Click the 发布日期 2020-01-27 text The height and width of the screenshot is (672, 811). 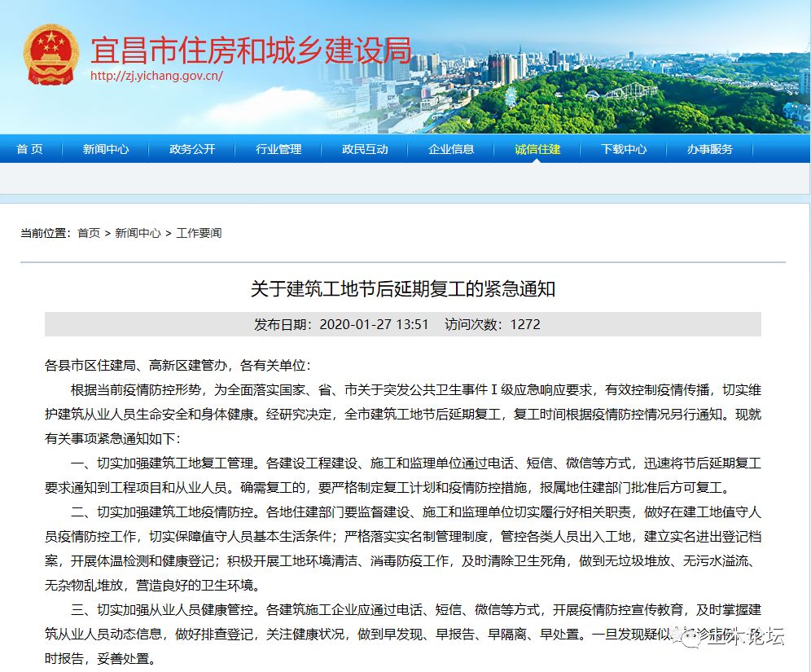pyautogui.click(x=341, y=324)
